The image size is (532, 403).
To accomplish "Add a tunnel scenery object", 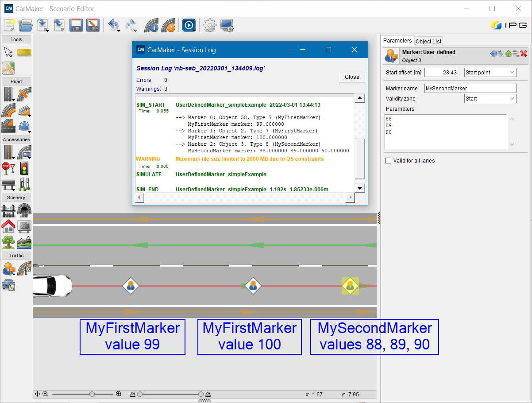I will click(x=24, y=210).
